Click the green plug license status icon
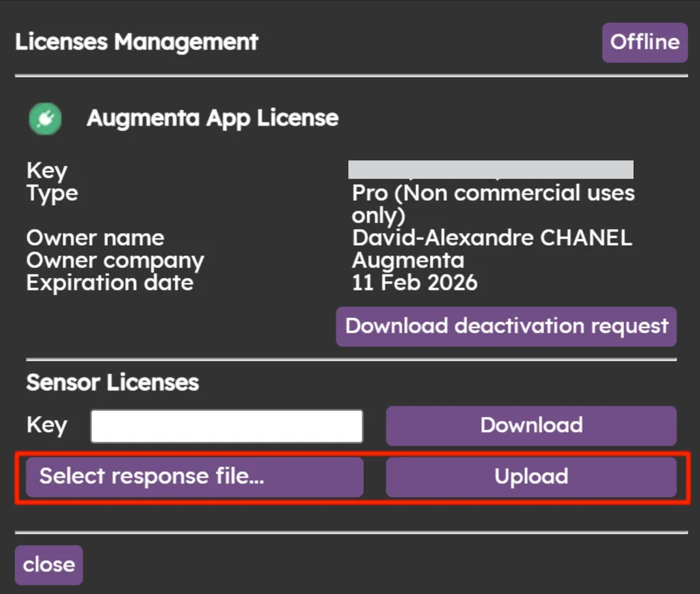700x594 pixels. (45, 119)
